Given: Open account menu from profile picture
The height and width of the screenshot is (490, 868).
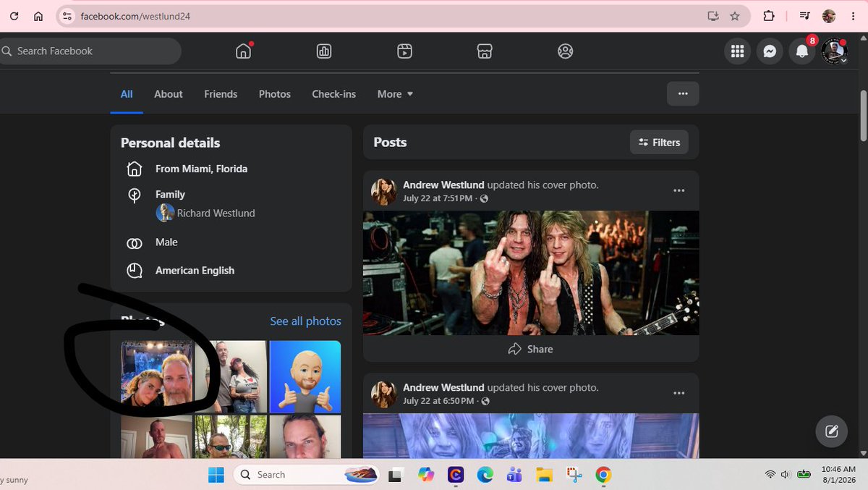Looking at the screenshot, I should tap(834, 51).
